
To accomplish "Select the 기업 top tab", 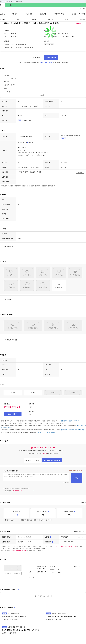I will point(11,5).
